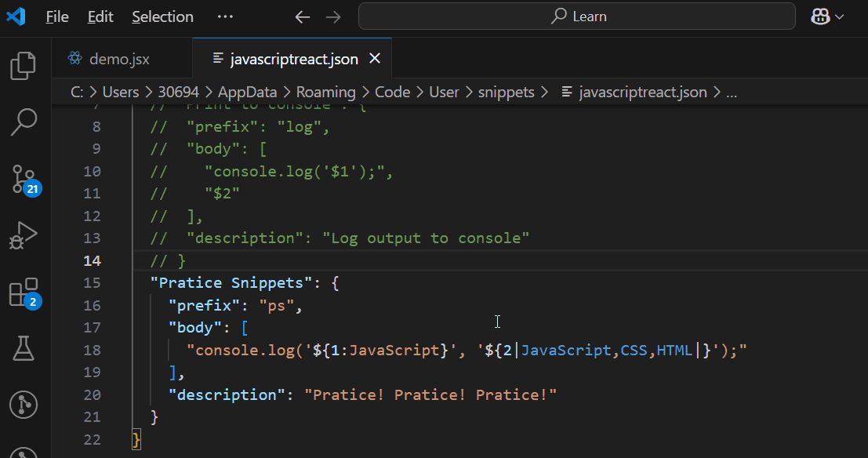Open the File menu
Image resolution: width=868 pixels, height=458 pixels.
[x=56, y=16]
